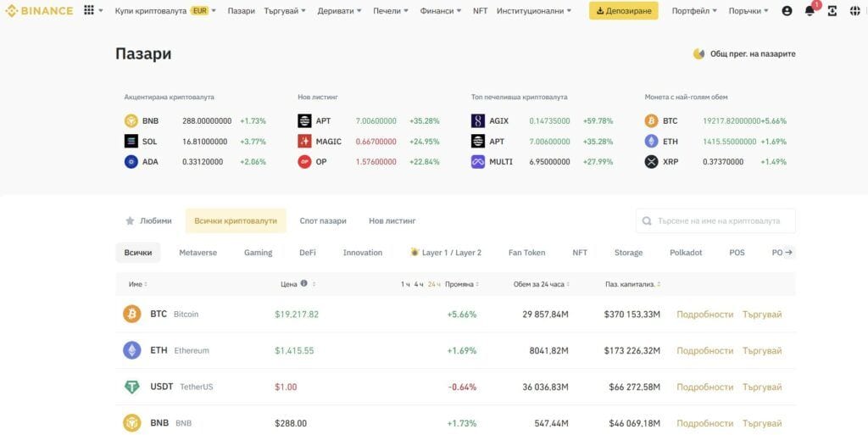Select the Innovation category filter

(363, 253)
